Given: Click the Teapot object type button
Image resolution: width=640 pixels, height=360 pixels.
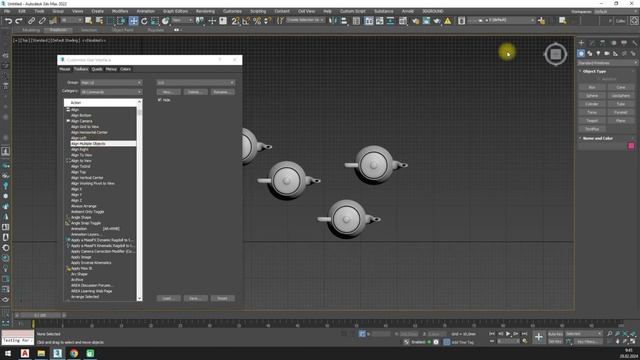Looking at the screenshot, I should click(x=592, y=121).
